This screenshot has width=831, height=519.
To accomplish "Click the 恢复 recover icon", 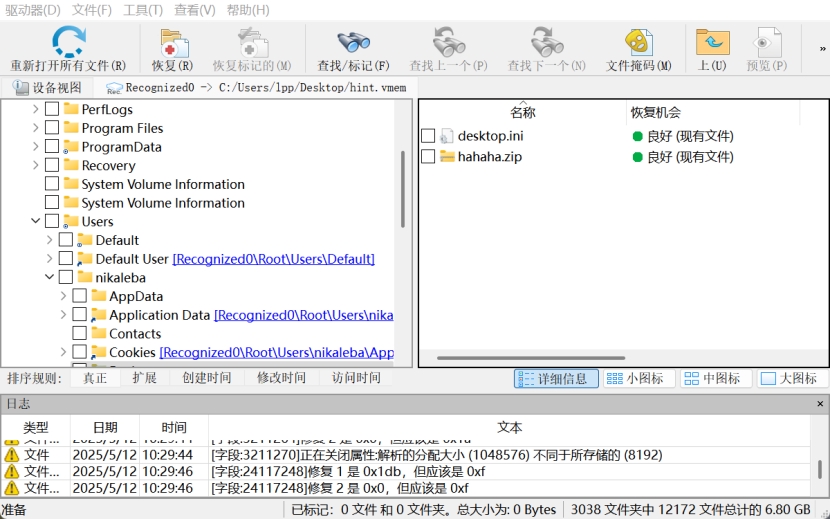I will [x=172, y=43].
